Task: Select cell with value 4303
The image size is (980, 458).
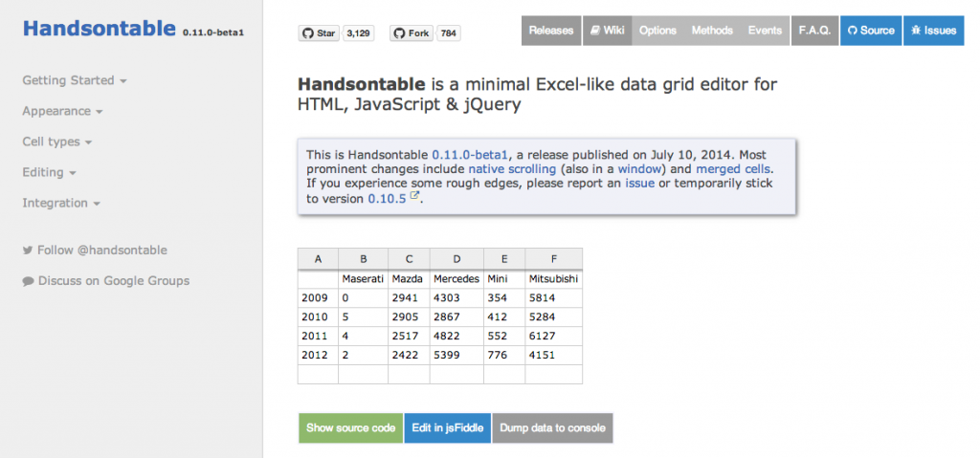Action: pyautogui.click(x=457, y=298)
